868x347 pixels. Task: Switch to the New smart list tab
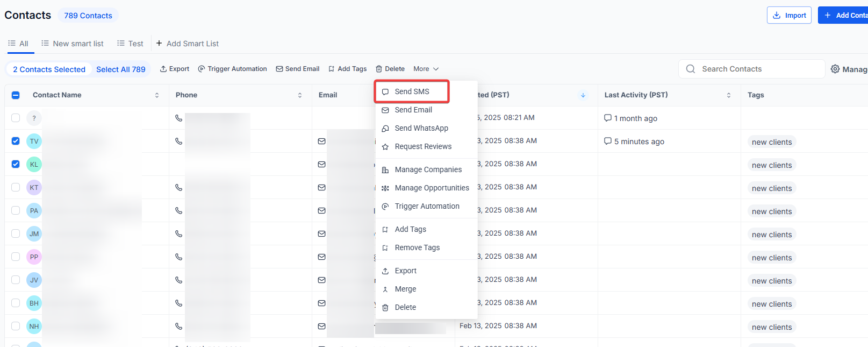point(73,44)
